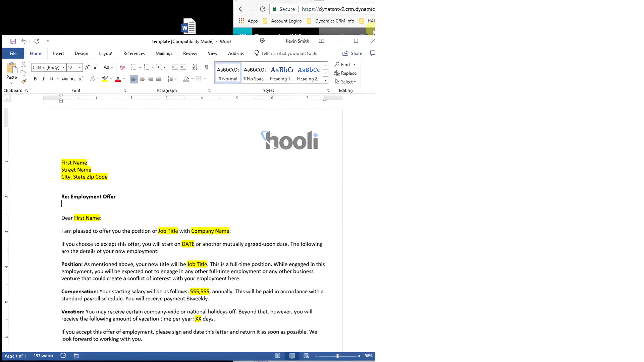Open Font dialog box launcher

tap(125, 91)
